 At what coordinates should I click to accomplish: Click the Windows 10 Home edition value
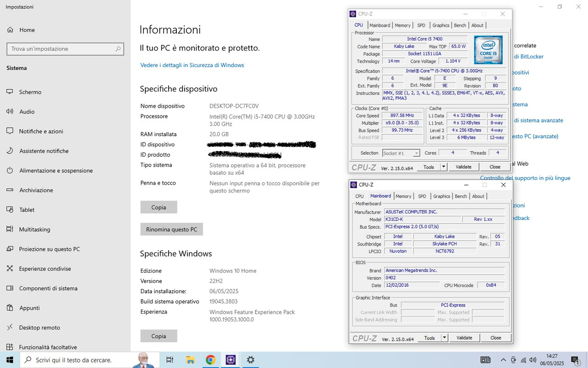(x=233, y=271)
